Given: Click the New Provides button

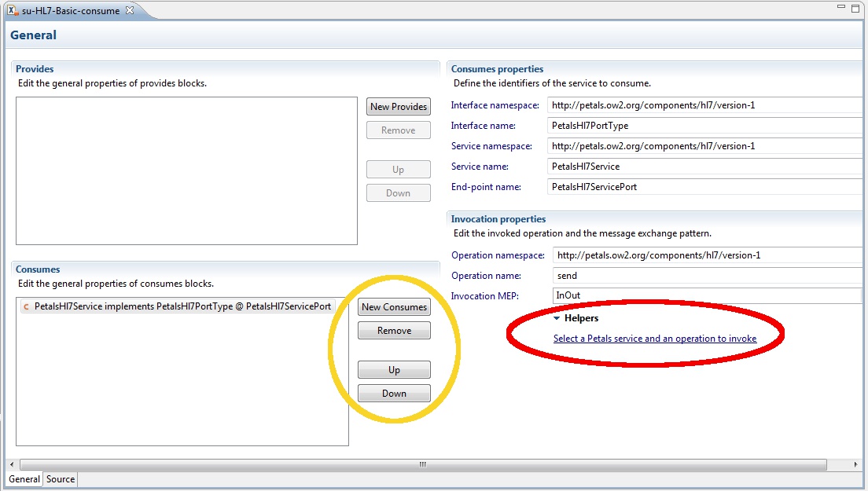Looking at the screenshot, I should tap(398, 107).
